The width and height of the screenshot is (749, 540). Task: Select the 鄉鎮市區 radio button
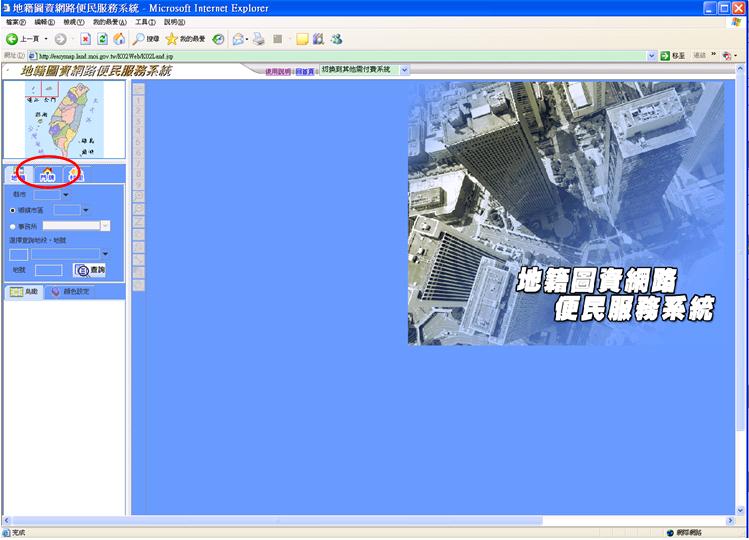pos(12,210)
